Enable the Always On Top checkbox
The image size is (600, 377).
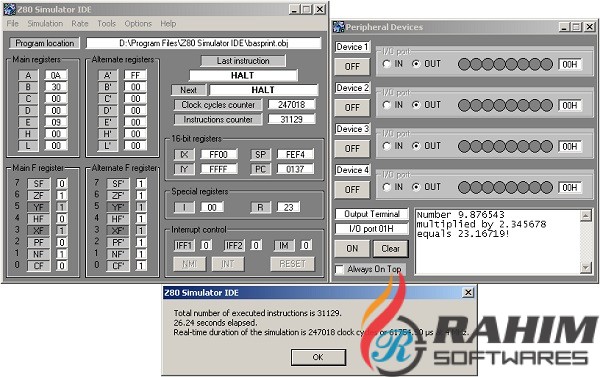pyautogui.click(x=339, y=269)
